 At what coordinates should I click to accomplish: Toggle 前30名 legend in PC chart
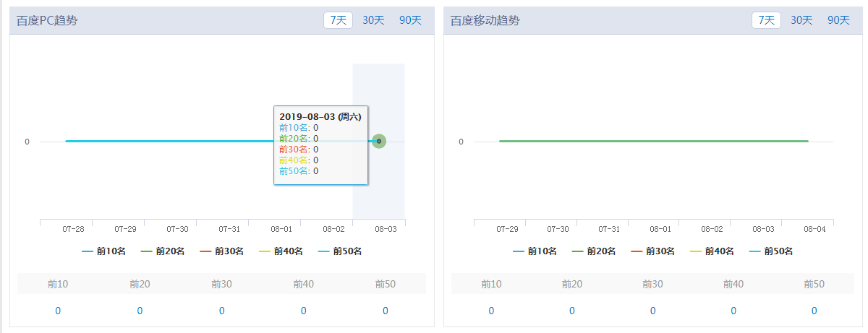221,251
